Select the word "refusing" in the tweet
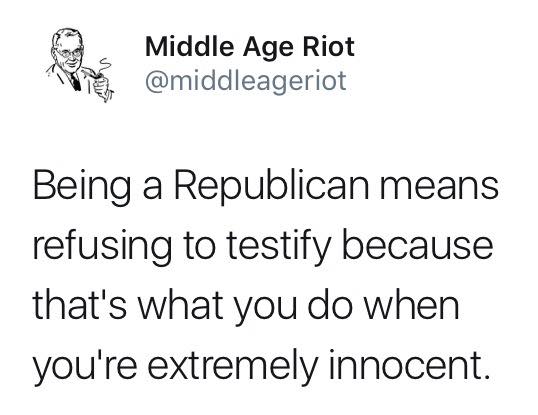 click(102, 246)
